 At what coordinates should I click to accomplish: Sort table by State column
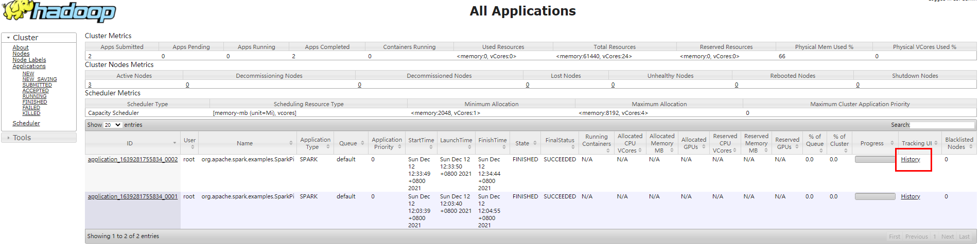pos(526,143)
